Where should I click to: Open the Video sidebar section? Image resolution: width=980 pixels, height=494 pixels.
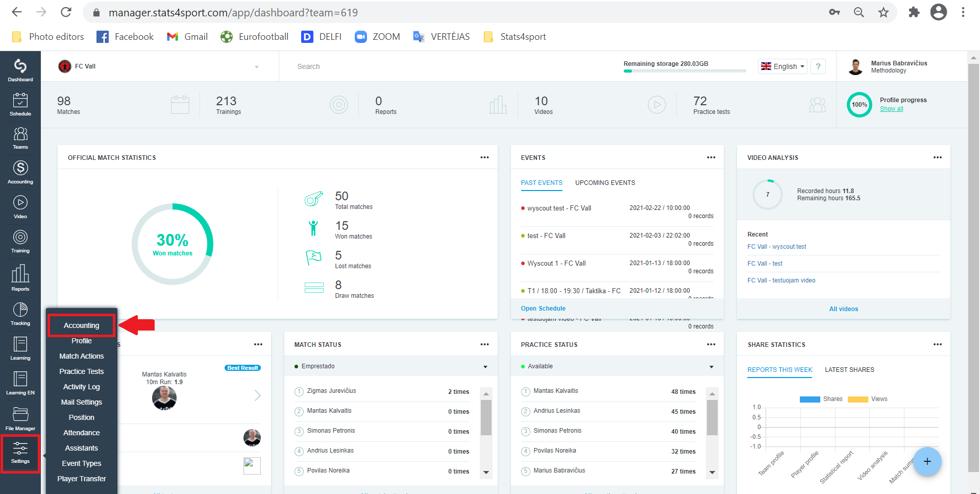tap(20, 207)
